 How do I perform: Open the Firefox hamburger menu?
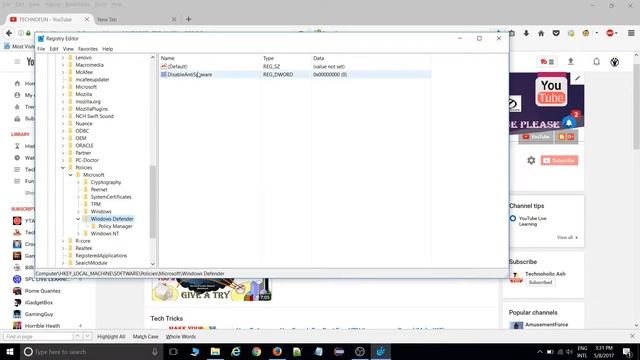(x=631, y=33)
